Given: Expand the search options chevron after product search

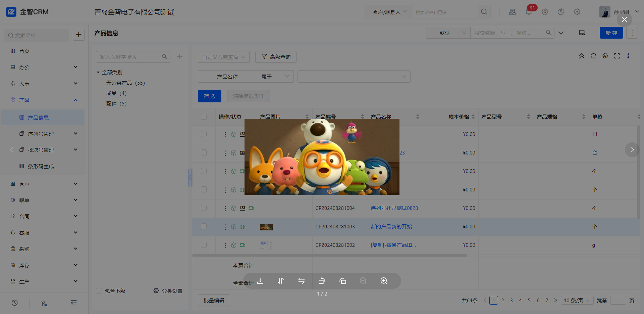Looking at the screenshot, I should point(561,33).
